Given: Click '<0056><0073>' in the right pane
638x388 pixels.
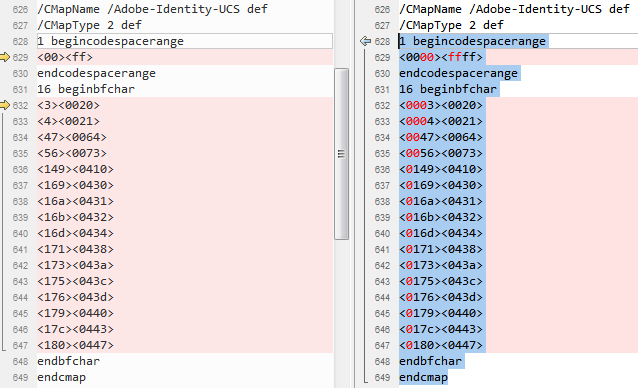Looking at the screenshot, I should (x=441, y=153).
